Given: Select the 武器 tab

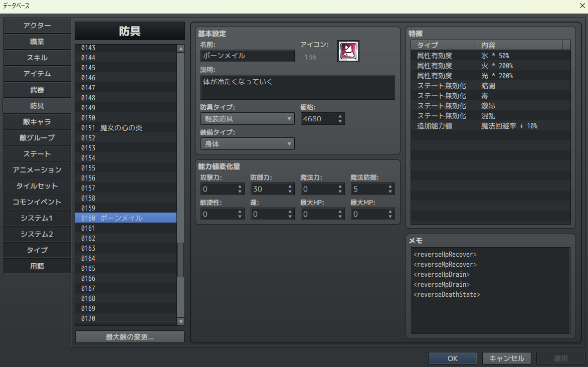Looking at the screenshot, I should click(37, 90).
